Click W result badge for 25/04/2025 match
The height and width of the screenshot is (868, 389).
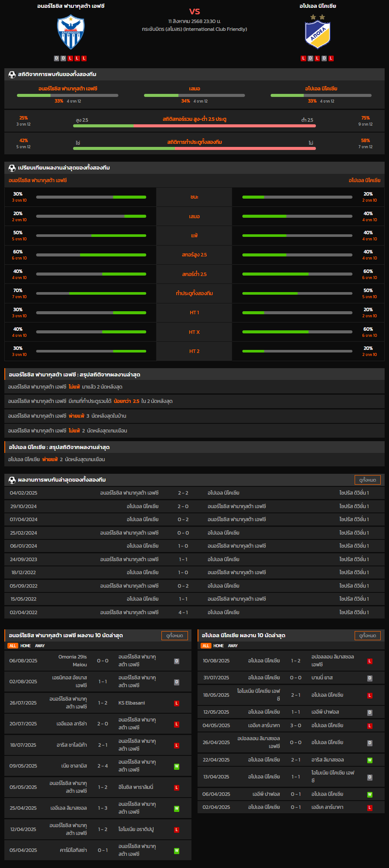point(177,808)
